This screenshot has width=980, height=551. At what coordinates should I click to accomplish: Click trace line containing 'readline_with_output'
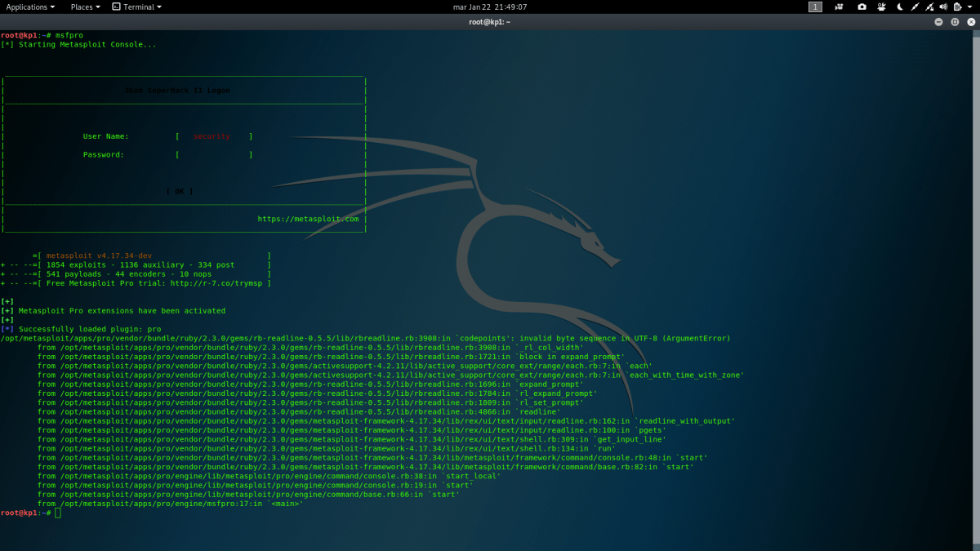tap(386, 421)
